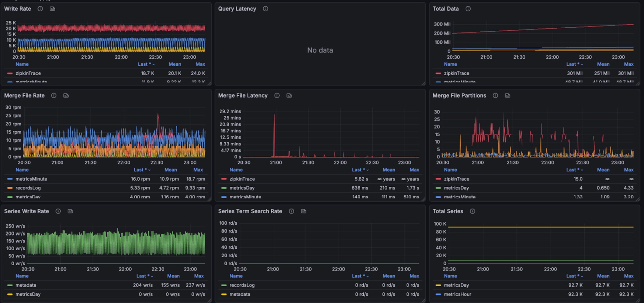This screenshot has width=644, height=303.
Task: Sort Merge File Partitions legend by Max header
Action: click(x=628, y=170)
